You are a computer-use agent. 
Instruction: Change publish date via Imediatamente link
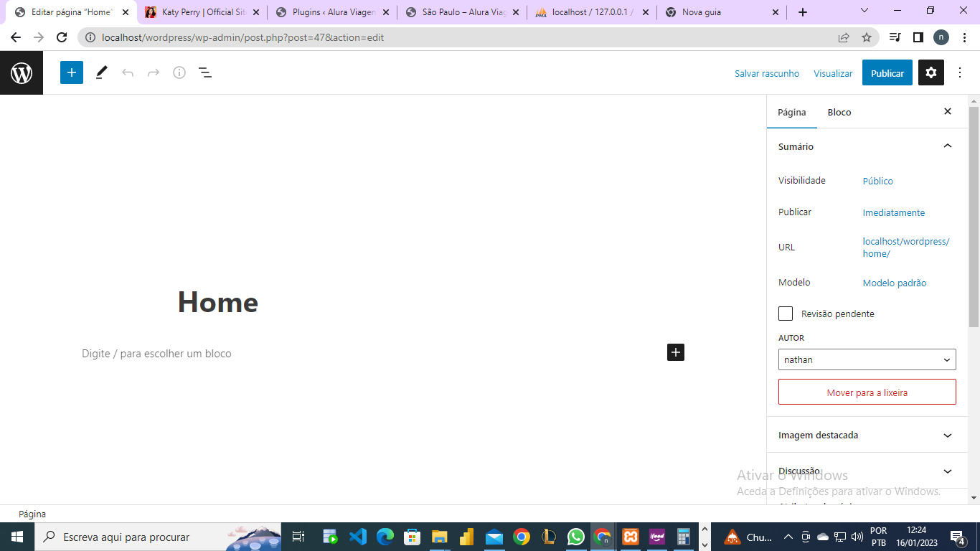(894, 212)
